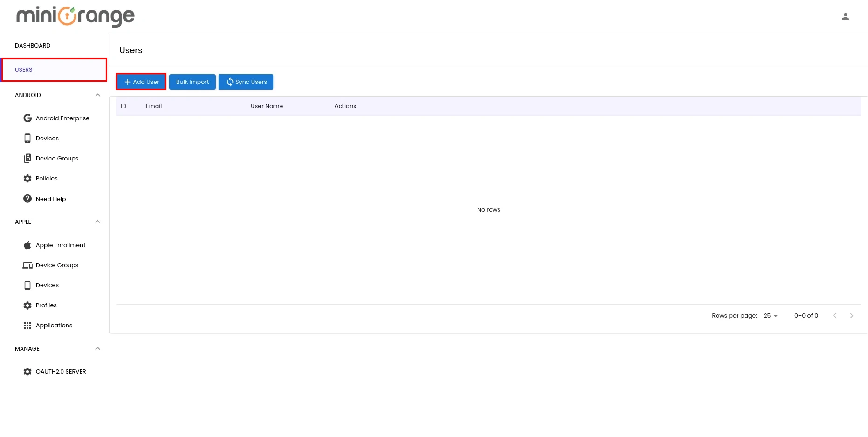
Task: Open the OAUTH2.0 Server settings
Action: [61, 371]
